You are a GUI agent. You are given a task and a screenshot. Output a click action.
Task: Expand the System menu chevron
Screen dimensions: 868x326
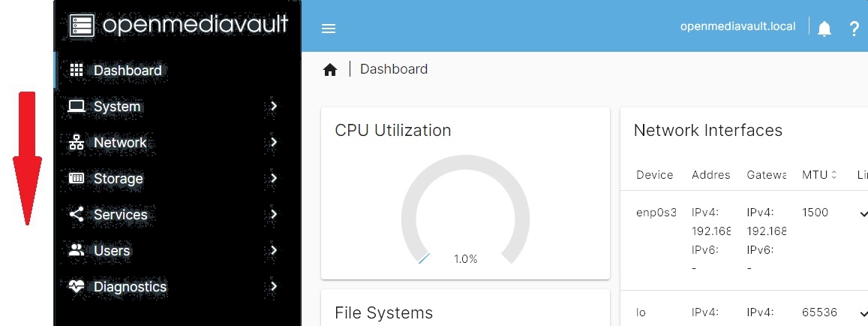(x=274, y=106)
